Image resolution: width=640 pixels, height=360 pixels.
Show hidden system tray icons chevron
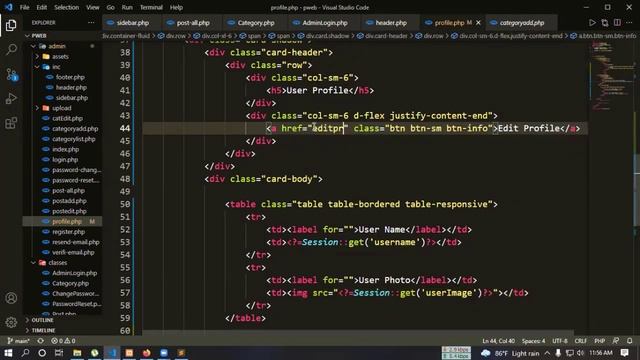pos(547,353)
